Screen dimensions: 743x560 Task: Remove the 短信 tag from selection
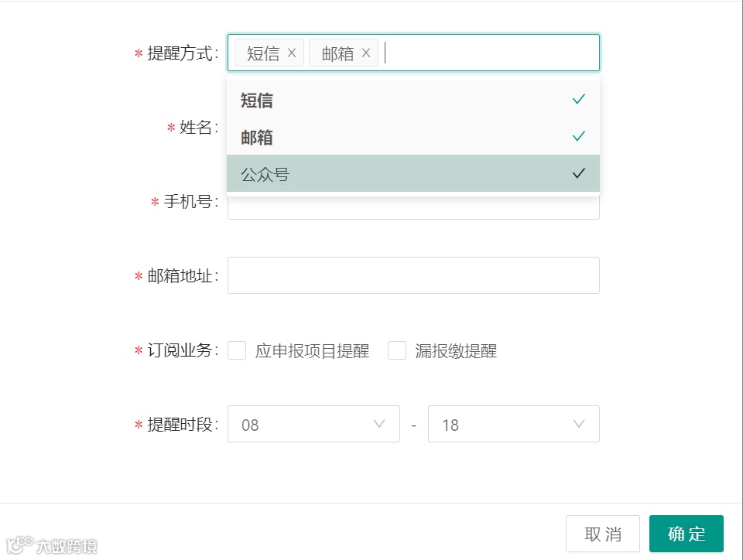pyautogui.click(x=292, y=53)
